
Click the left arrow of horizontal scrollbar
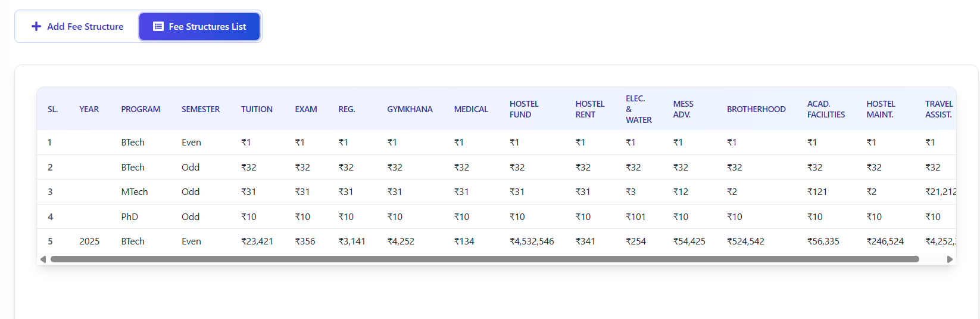coord(43,259)
